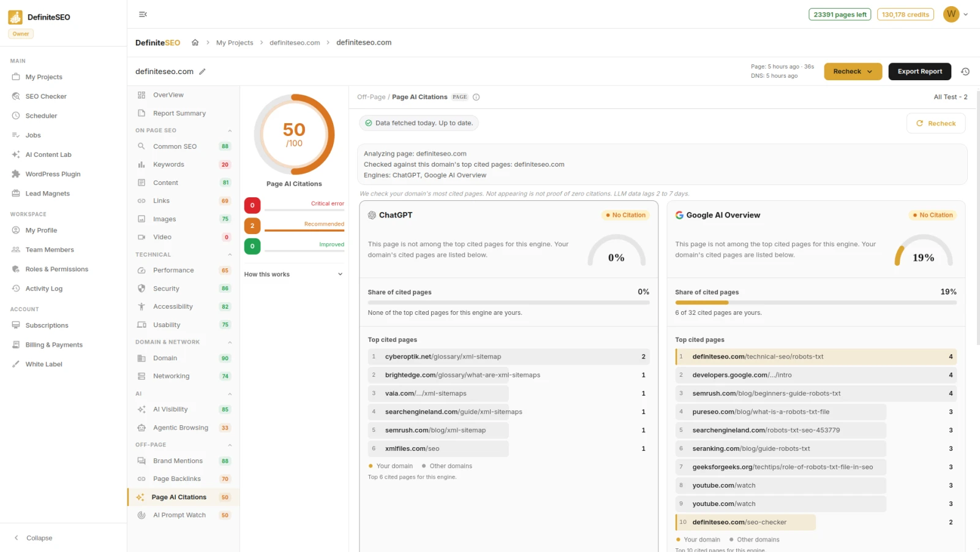The height and width of the screenshot is (552, 980).
Task: Click the Billing & Payments icon
Action: tap(16, 345)
